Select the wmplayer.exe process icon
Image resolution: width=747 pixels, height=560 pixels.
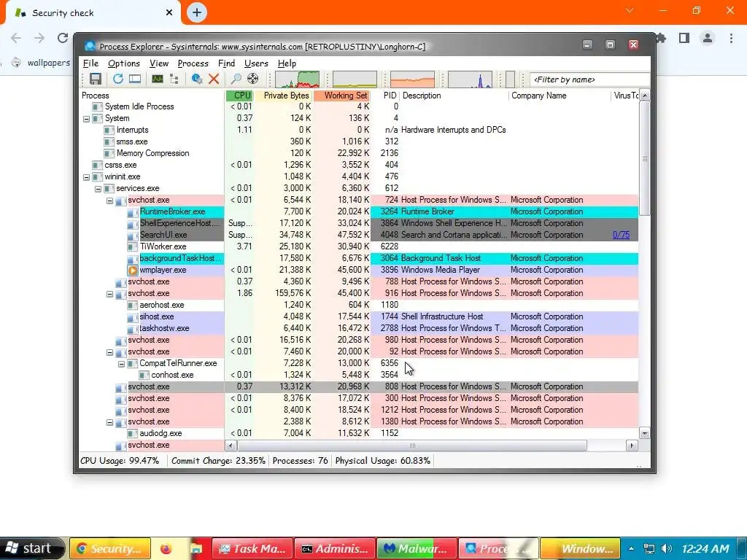pyautogui.click(x=133, y=270)
